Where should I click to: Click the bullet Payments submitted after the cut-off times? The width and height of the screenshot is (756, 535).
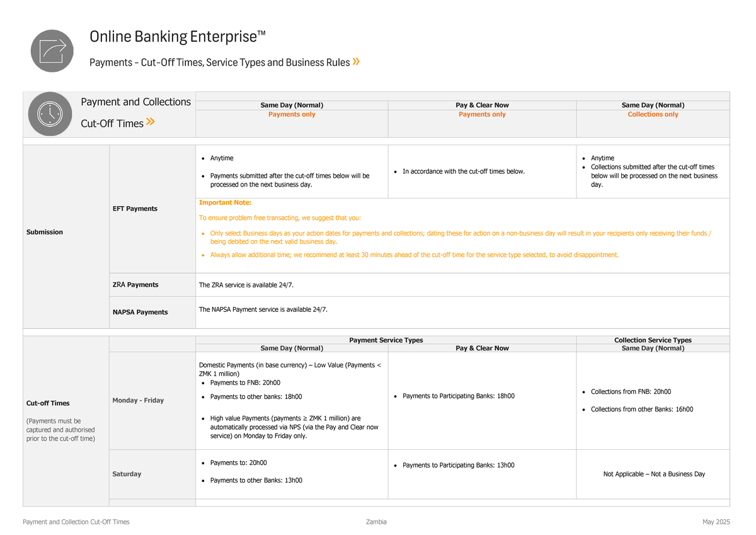(x=290, y=180)
